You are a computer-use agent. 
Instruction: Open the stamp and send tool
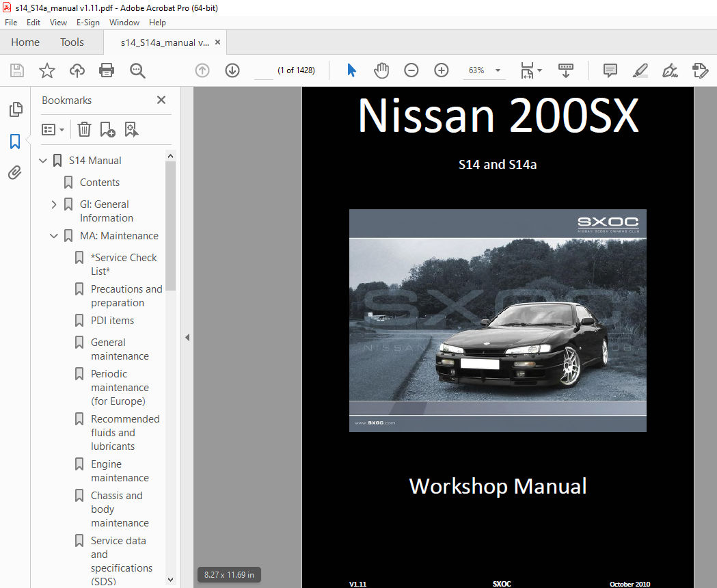700,70
